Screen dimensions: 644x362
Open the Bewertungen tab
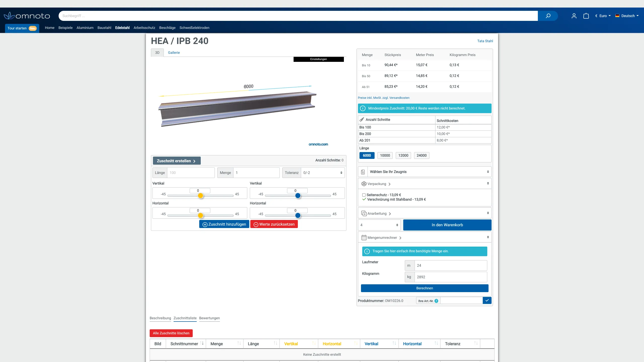tap(209, 318)
